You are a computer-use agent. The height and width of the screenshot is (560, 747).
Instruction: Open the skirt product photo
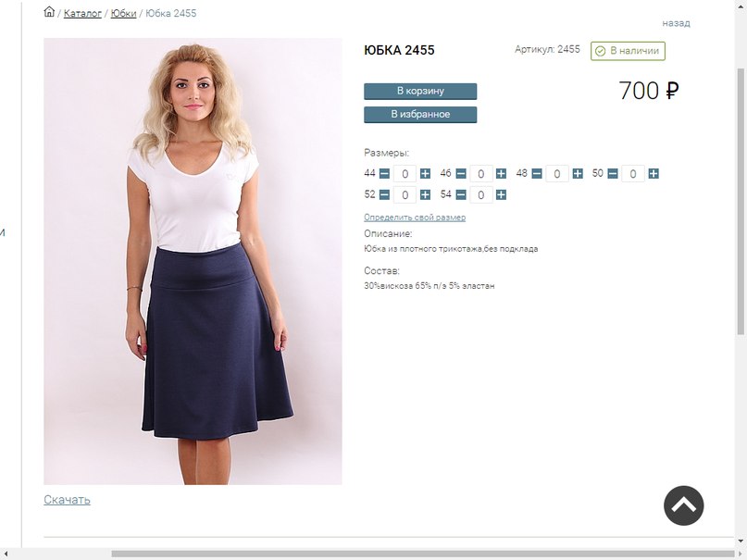coord(193,261)
